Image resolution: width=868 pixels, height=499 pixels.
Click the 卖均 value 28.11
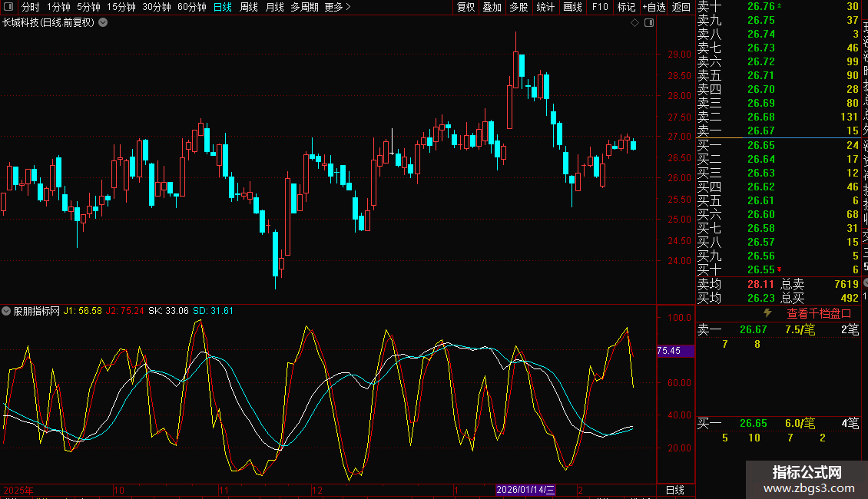pos(760,284)
